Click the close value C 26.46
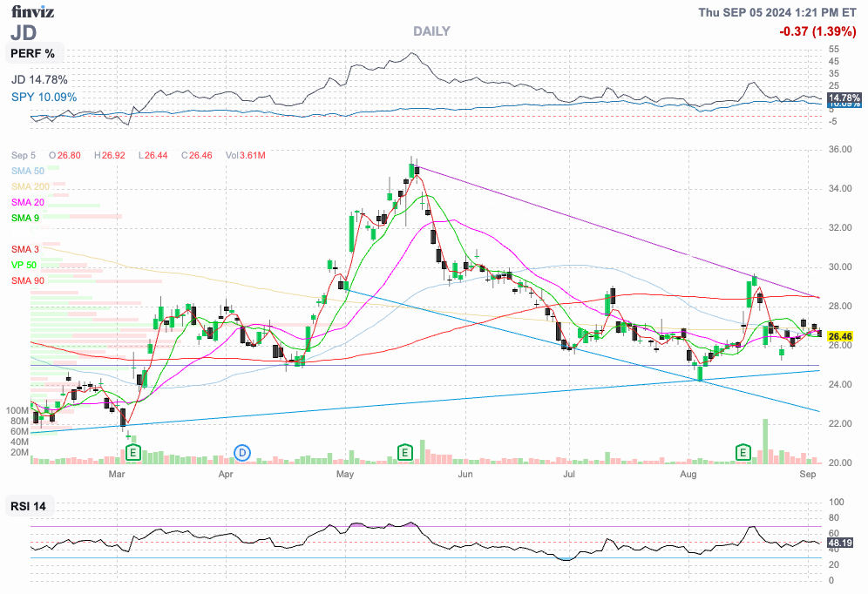Image resolution: width=868 pixels, height=594 pixels. (196, 155)
